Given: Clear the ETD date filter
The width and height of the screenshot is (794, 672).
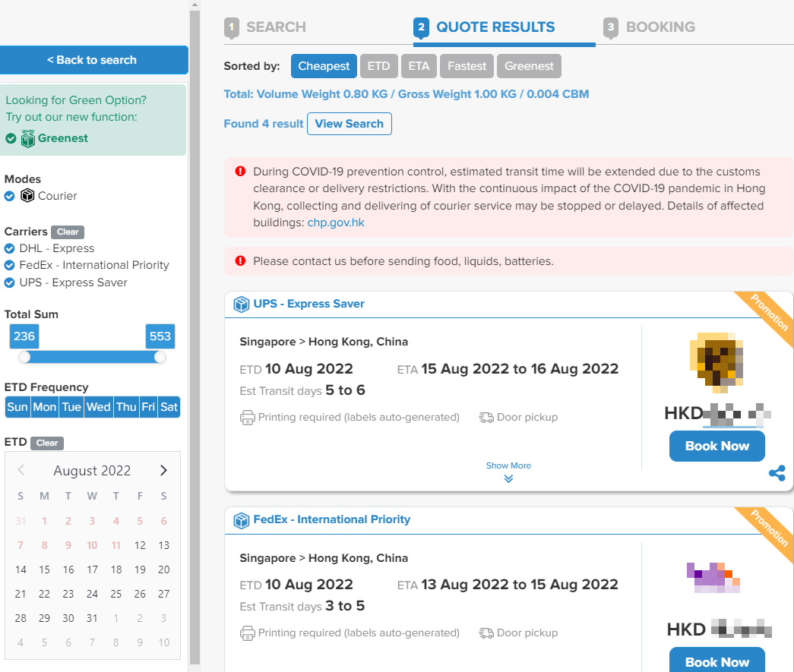Looking at the screenshot, I should pos(47,443).
